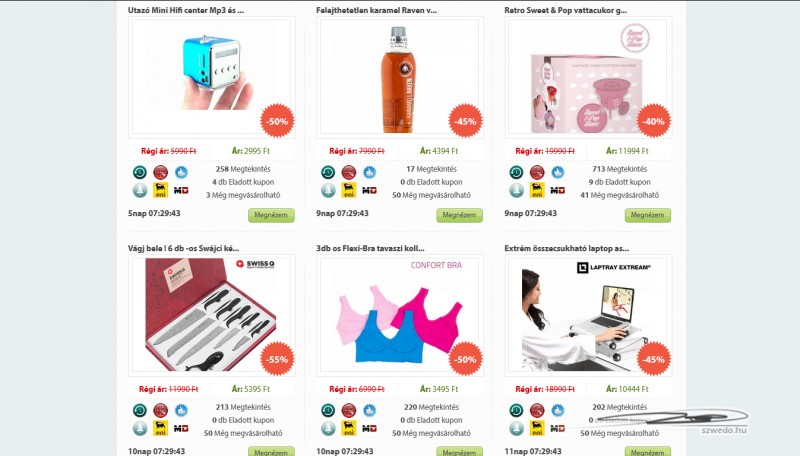Click Megnézem button for Sweet & Pop machine

tap(647, 215)
